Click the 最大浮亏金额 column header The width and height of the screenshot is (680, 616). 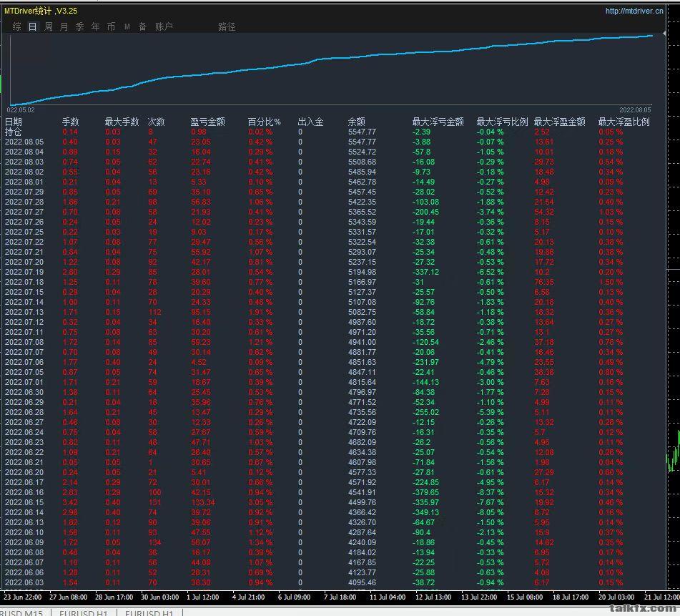pos(438,122)
